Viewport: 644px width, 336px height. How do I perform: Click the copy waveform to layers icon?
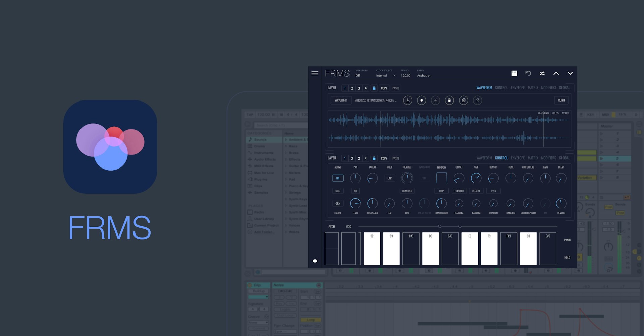tap(463, 100)
